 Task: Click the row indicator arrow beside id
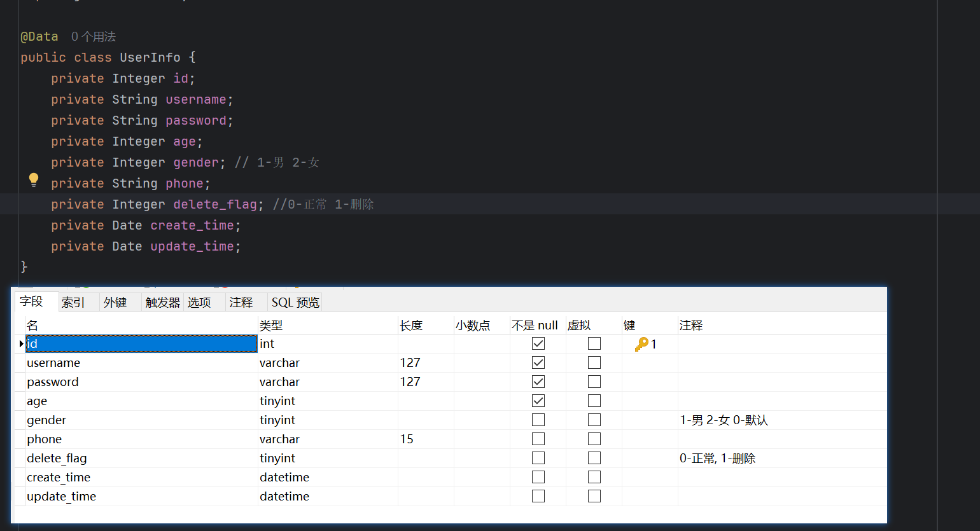(x=21, y=344)
